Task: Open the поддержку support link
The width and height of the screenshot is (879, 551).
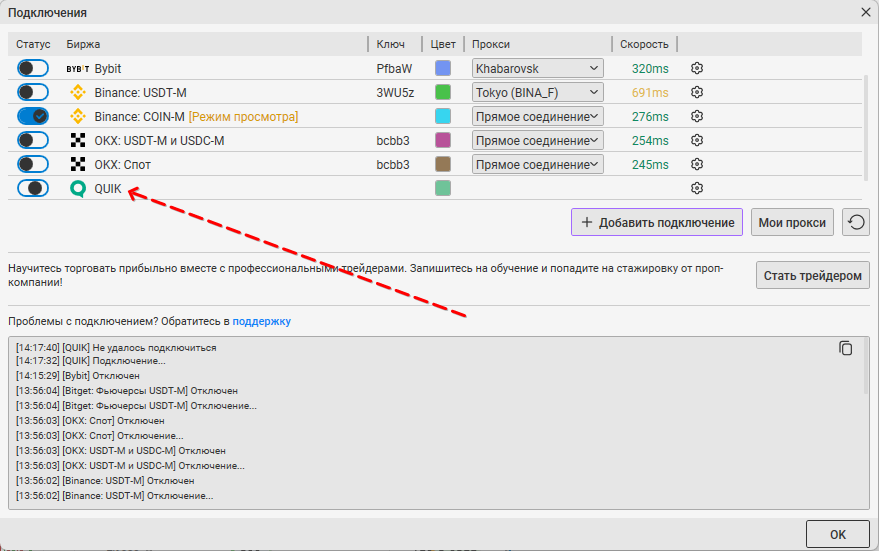Action: click(261, 321)
